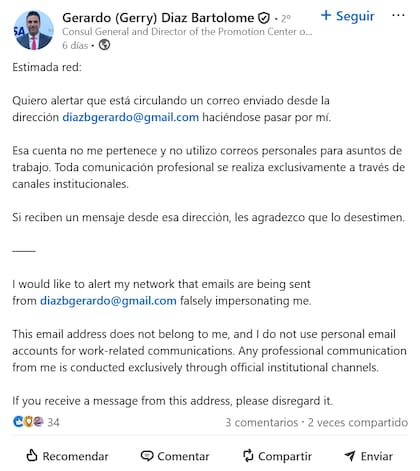Image resolution: width=420 pixels, height=471 pixels.
Task: Click the globe public visibility icon
Action: tap(104, 45)
